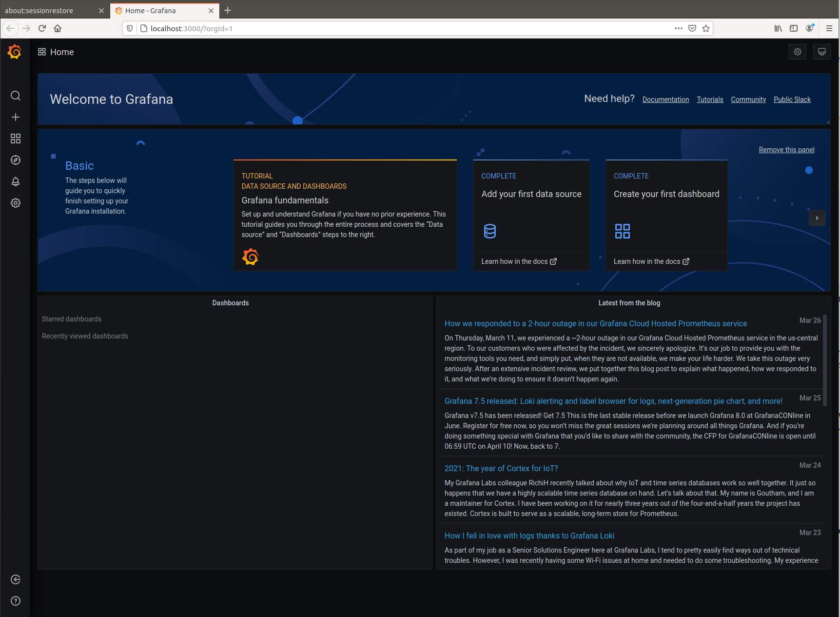Screen dimensions: 840x617
Task: Click Remove this panel link
Action: (x=786, y=150)
